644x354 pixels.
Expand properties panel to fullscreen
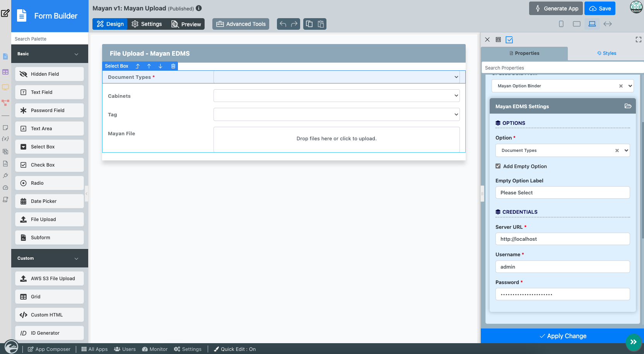(639, 39)
